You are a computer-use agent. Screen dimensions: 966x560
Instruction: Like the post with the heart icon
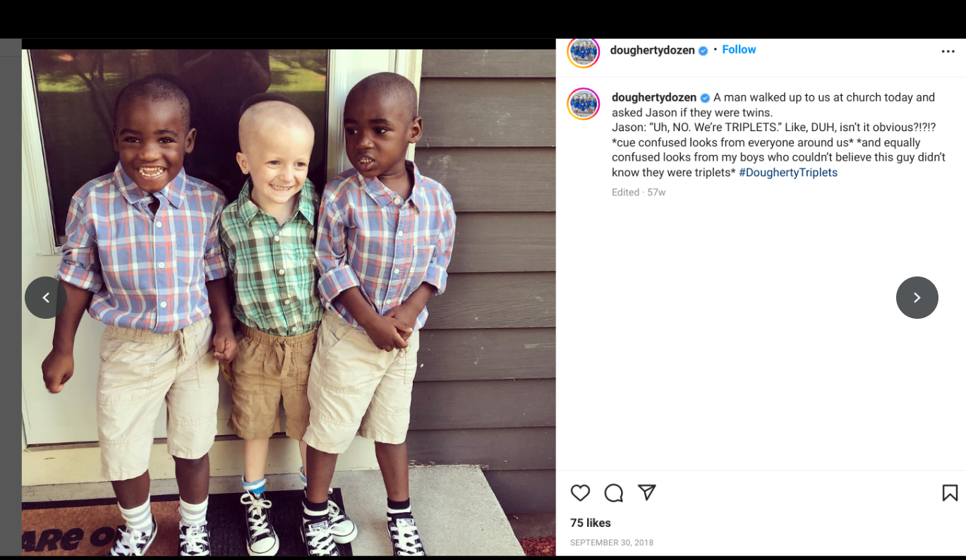(580, 493)
